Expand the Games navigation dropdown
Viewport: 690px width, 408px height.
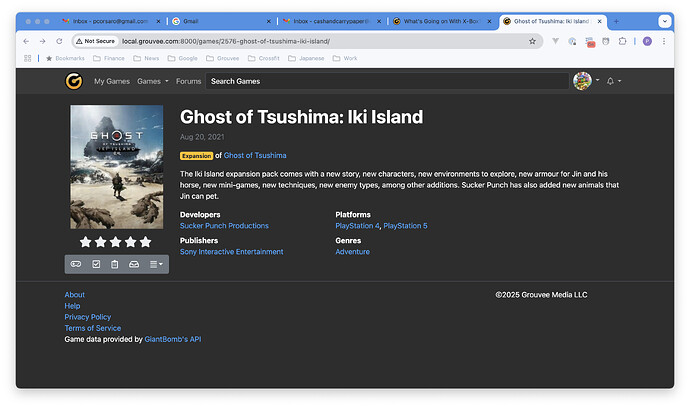pos(153,81)
